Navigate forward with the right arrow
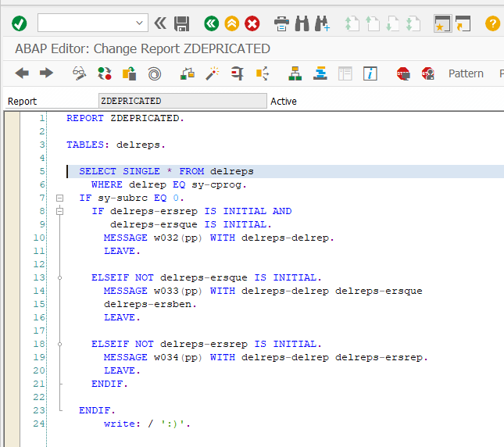Image resolution: width=504 pixels, height=447 pixels. click(x=46, y=73)
